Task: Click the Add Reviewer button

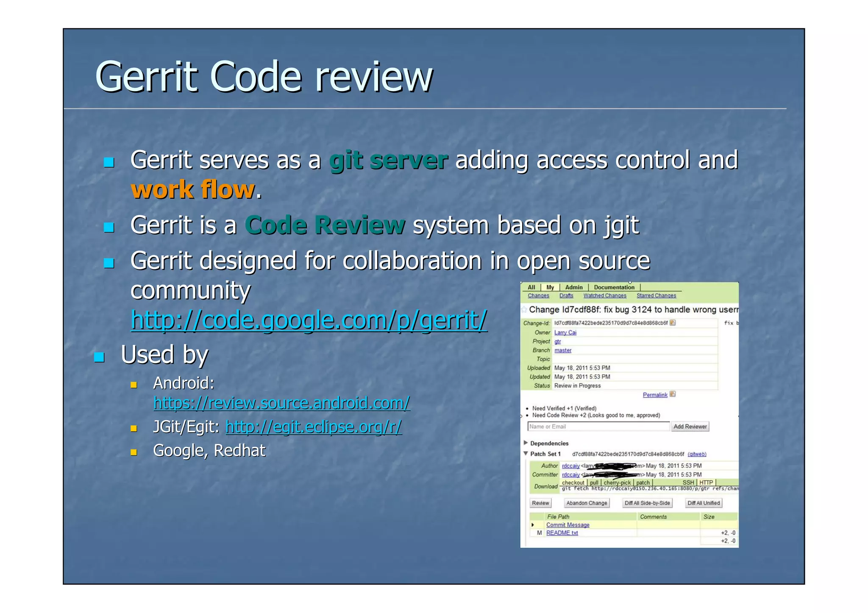Action: [x=690, y=427]
